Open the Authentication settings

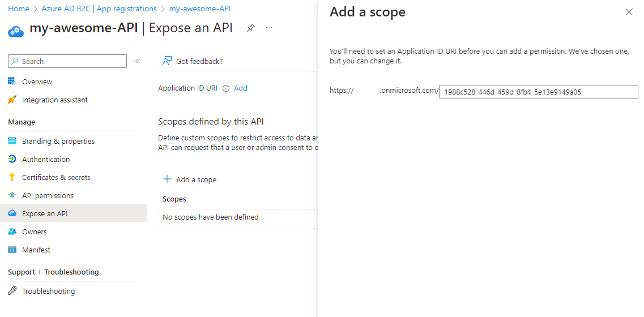pos(46,159)
